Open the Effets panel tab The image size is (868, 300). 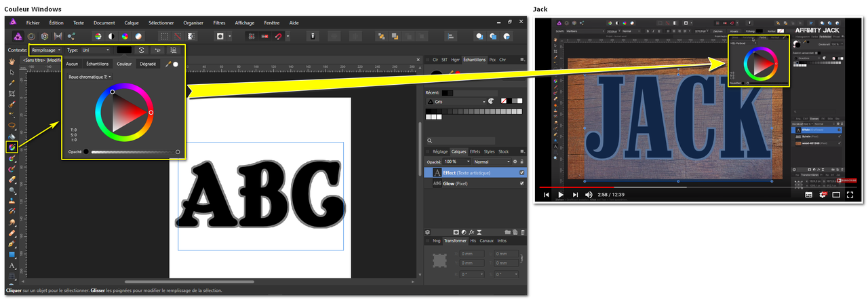475,151
